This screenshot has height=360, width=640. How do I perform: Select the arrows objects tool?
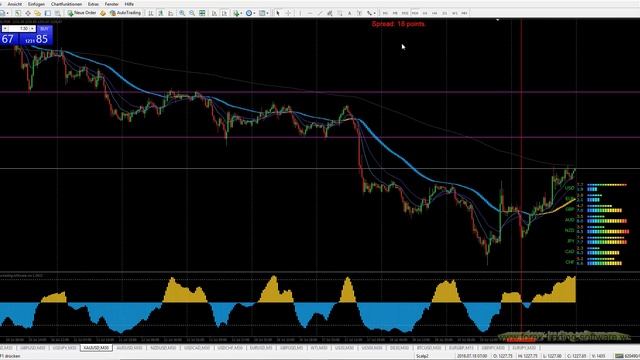369,13
